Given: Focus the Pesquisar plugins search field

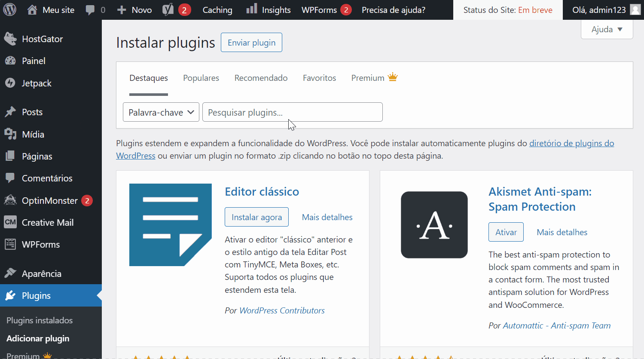Looking at the screenshot, I should pos(293,112).
